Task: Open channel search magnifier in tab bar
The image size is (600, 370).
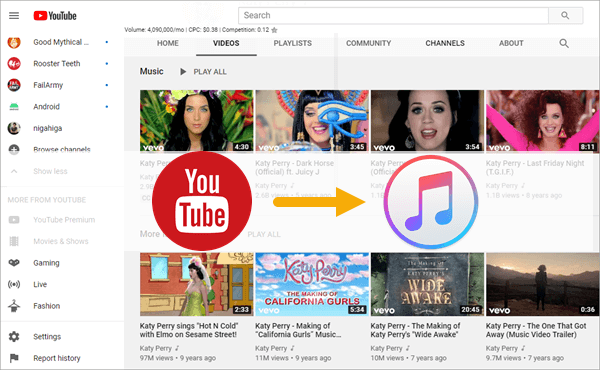Action: pos(564,43)
